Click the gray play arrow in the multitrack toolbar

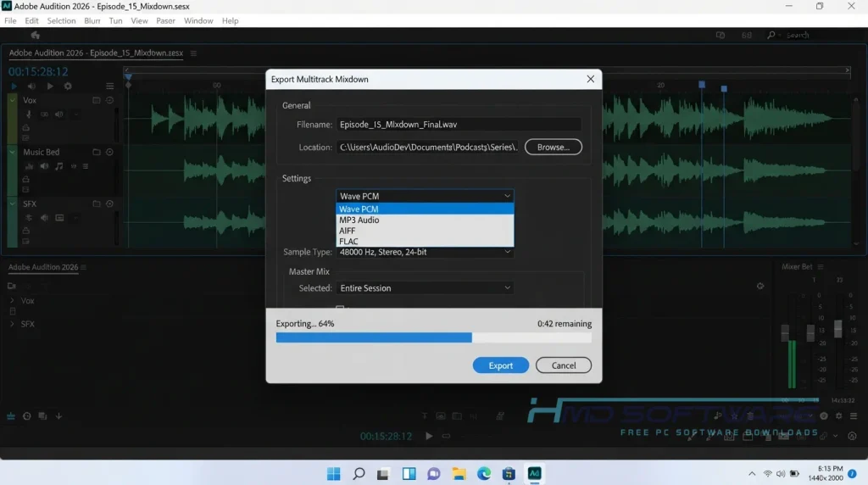click(x=50, y=86)
